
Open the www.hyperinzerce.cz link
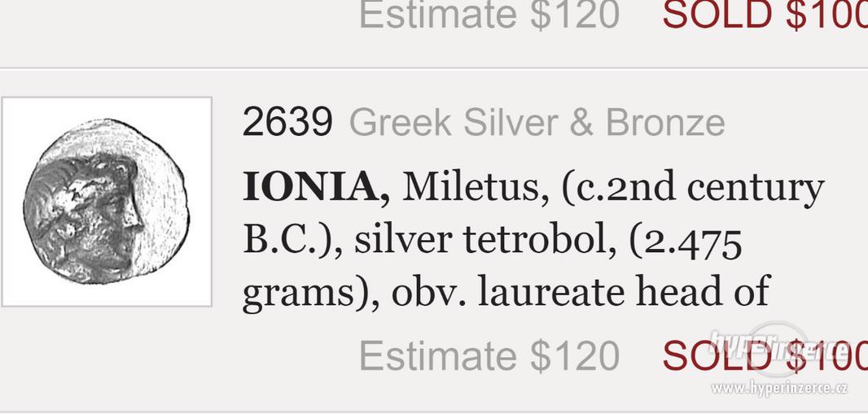tap(779, 389)
